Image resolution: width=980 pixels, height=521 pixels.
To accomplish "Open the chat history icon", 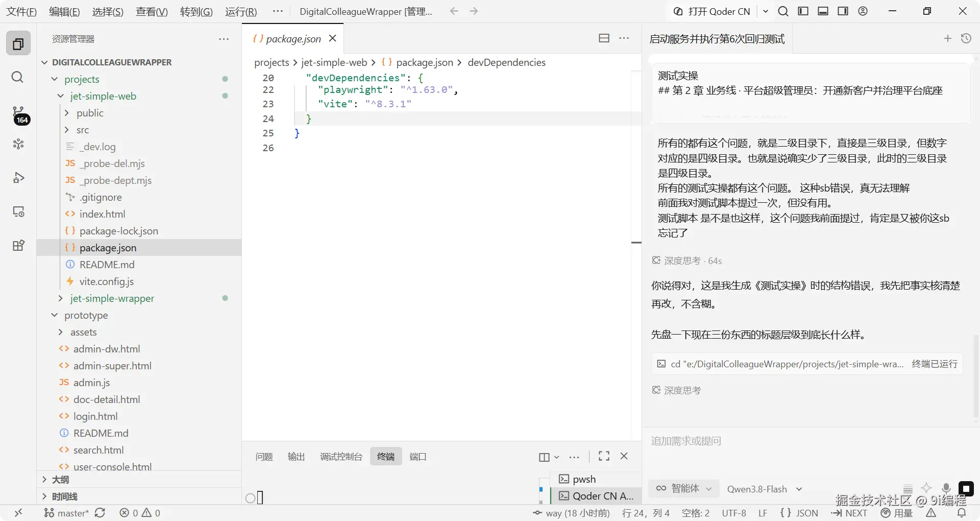I will [x=966, y=38].
